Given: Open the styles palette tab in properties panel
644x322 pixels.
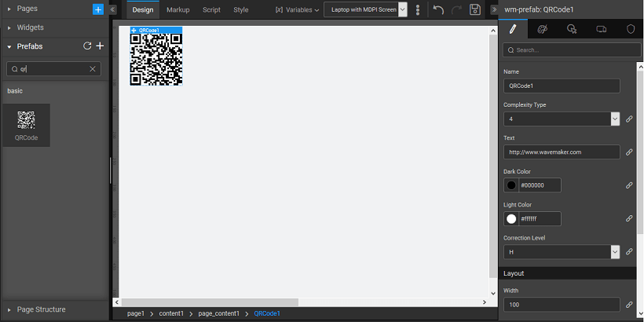Looking at the screenshot, I should 542,29.
